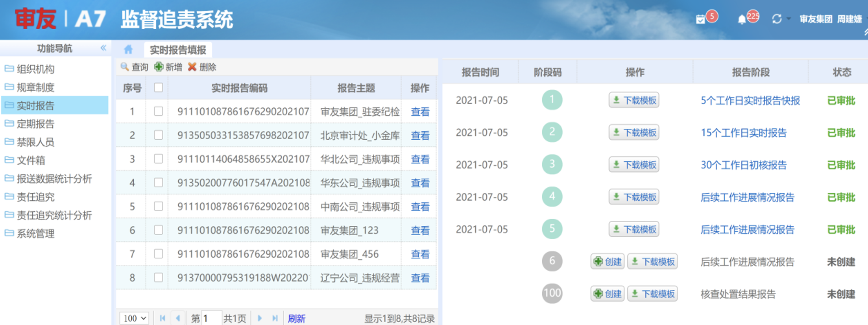This screenshot has width=868, height=325.
Task: Click the 新增 add toolbar button
Action: pos(168,67)
